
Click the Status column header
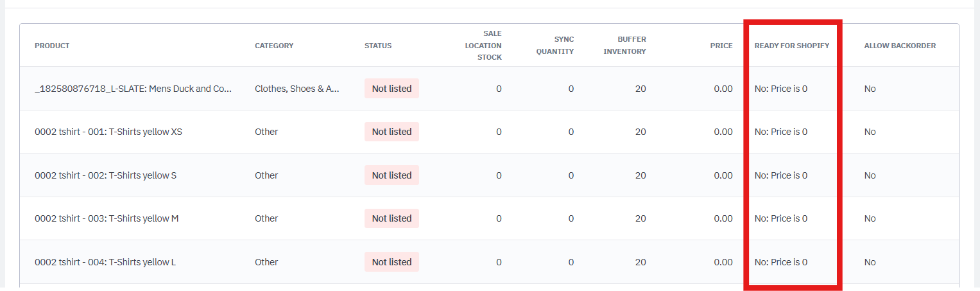[377, 46]
